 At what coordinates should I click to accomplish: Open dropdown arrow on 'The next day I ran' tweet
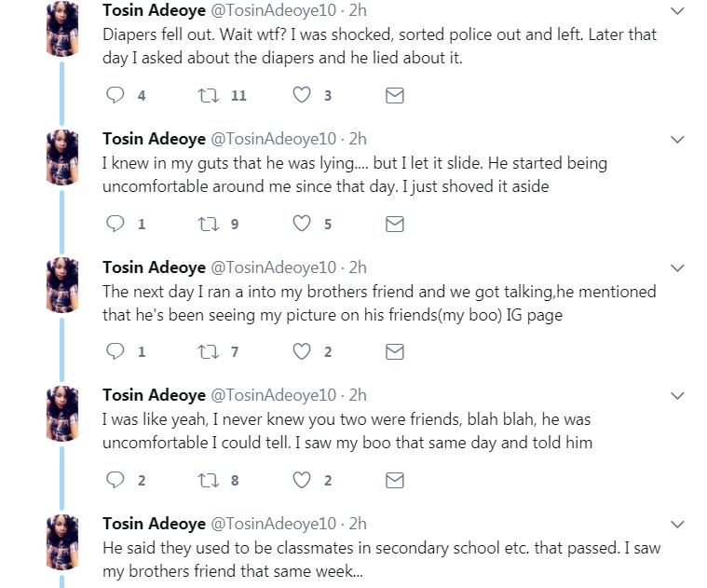[x=678, y=267]
